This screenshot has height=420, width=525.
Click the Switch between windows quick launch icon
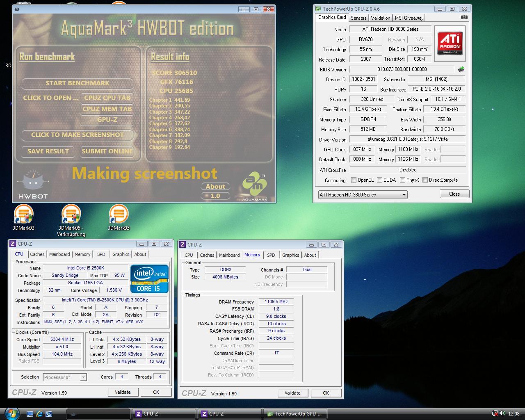(x=49, y=414)
